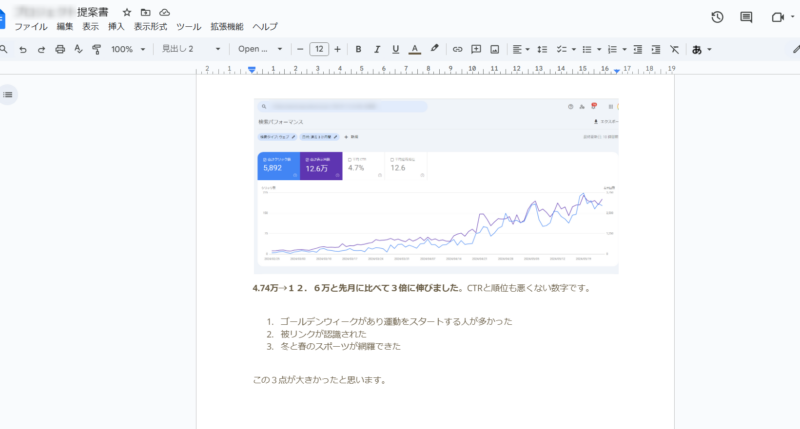
Task: Increase font size with plus
Action: pos(337,49)
